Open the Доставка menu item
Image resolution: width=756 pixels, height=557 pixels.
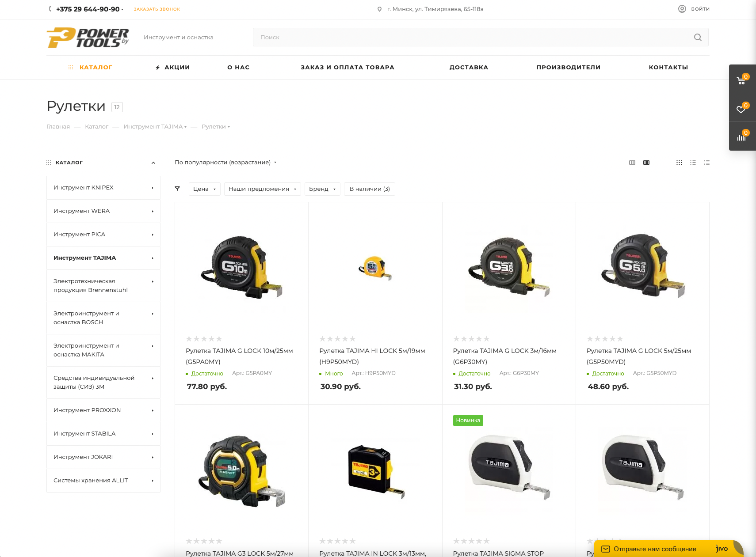click(469, 67)
